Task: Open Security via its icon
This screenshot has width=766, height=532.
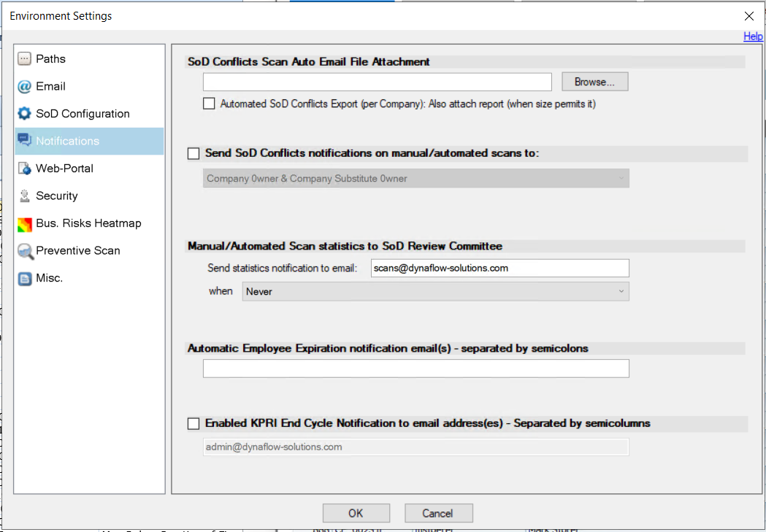Action: 25,196
